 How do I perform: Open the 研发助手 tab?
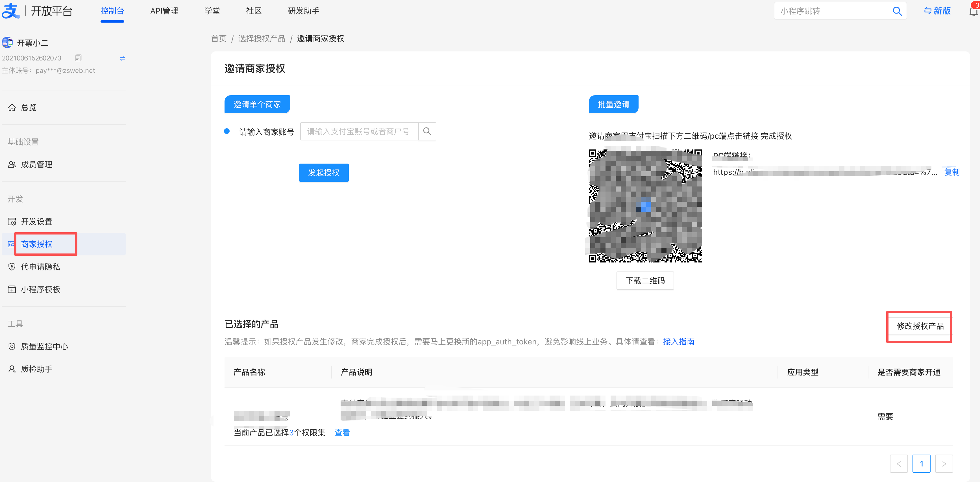click(x=303, y=11)
